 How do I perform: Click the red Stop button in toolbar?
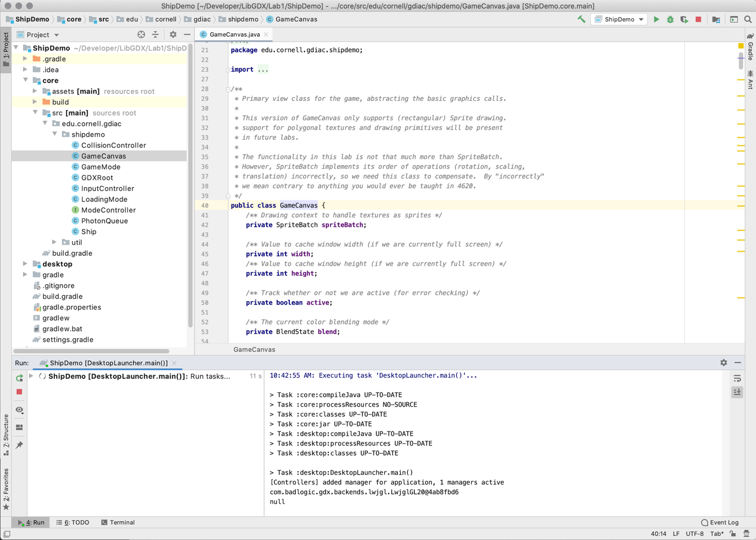698,19
